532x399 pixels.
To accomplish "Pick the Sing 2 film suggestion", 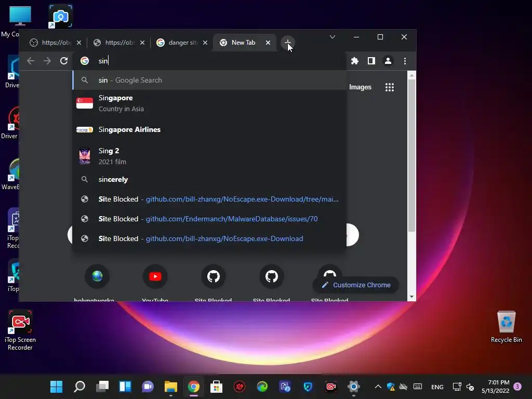I will click(210, 156).
